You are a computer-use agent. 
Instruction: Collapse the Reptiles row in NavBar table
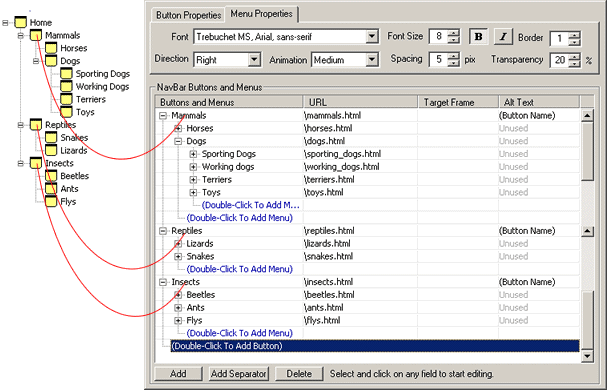point(163,231)
